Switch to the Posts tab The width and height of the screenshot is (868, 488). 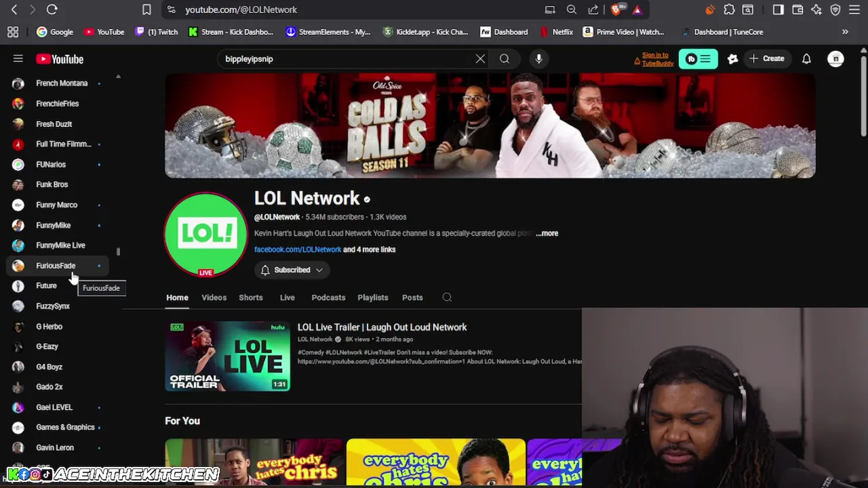click(x=412, y=298)
